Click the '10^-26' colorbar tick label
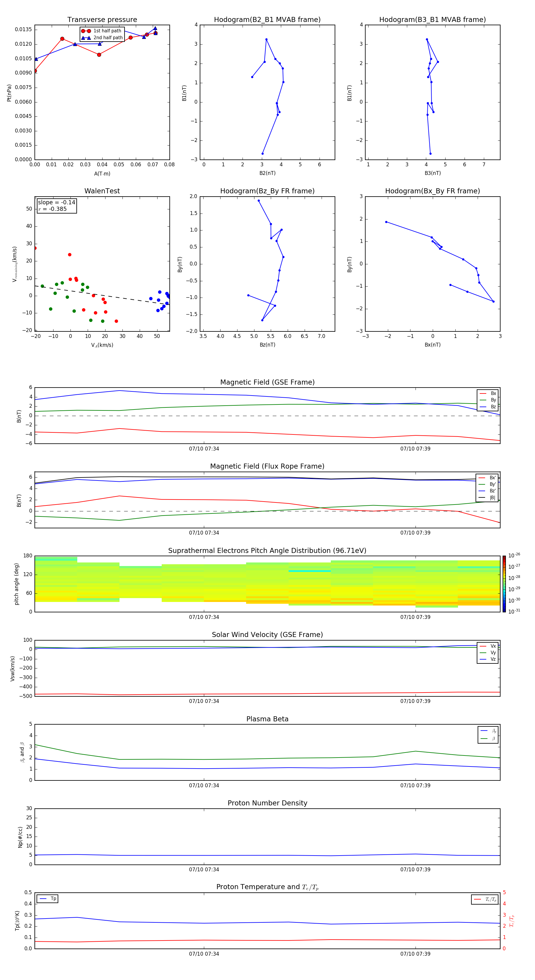This screenshot has width=535, height=980. click(x=514, y=555)
